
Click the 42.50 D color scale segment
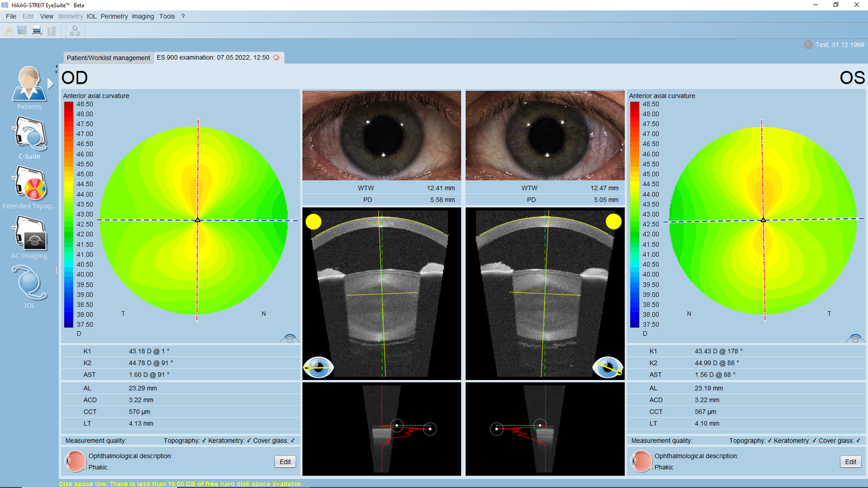click(x=68, y=225)
